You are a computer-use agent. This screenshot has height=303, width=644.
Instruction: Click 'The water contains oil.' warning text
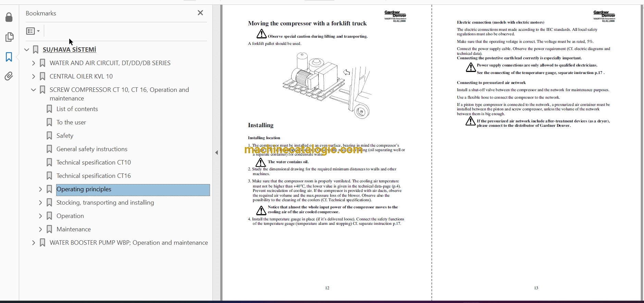pyautogui.click(x=288, y=162)
